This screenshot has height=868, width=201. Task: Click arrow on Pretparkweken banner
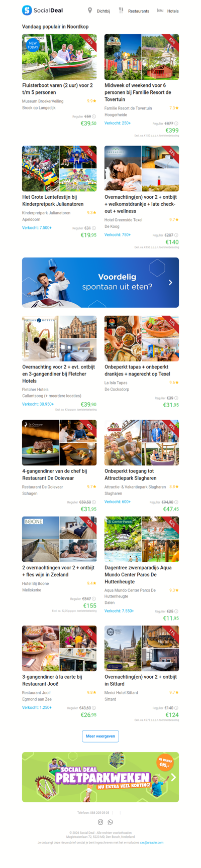(173, 777)
